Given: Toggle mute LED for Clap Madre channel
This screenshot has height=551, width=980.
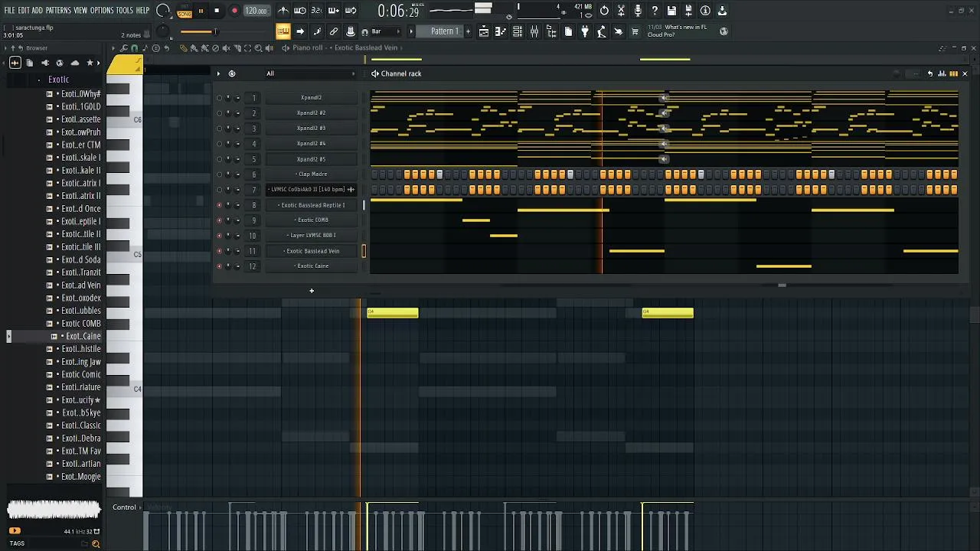Looking at the screenshot, I should pyautogui.click(x=220, y=174).
